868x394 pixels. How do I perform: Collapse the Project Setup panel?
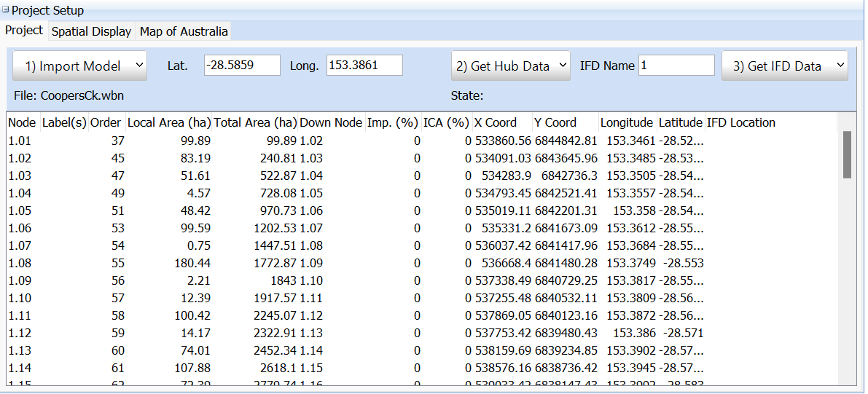(x=7, y=10)
